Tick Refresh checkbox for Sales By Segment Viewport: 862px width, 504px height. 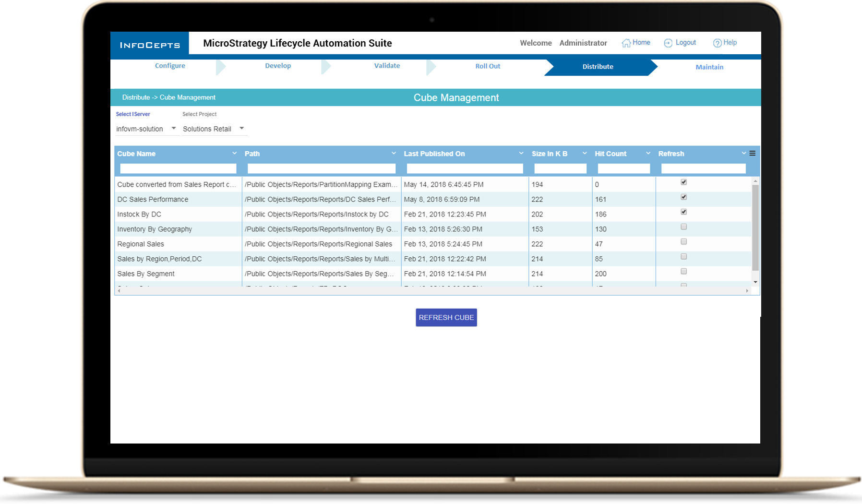(683, 272)
